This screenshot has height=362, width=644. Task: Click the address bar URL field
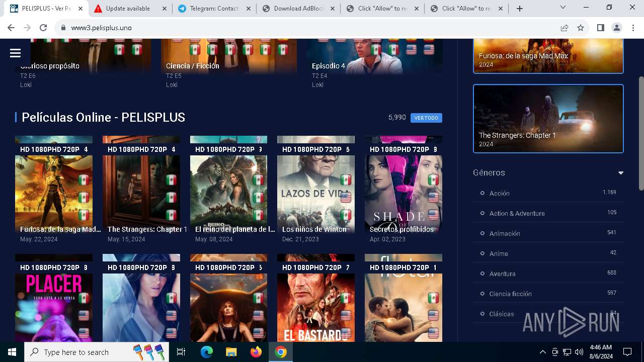pyautogui.click(x=307, y=28)
